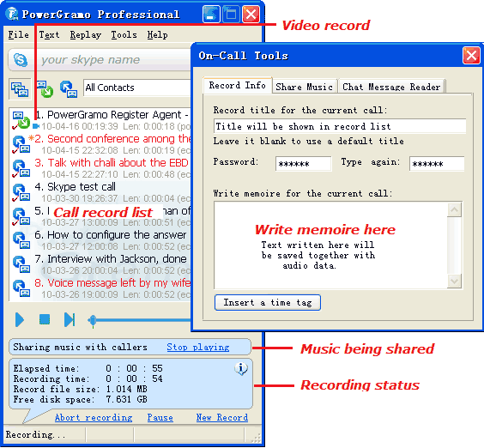Click the Password field
The width and height of the screenshot is (484, 448).
(x=304, y=164)
